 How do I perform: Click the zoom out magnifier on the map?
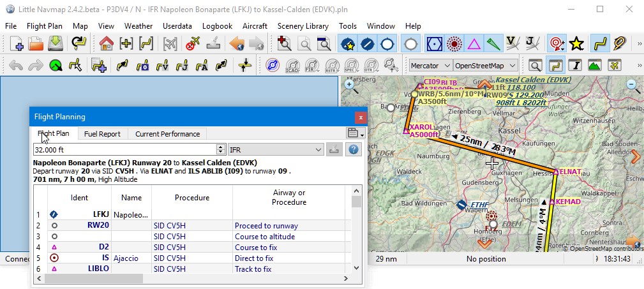[633, 85]
